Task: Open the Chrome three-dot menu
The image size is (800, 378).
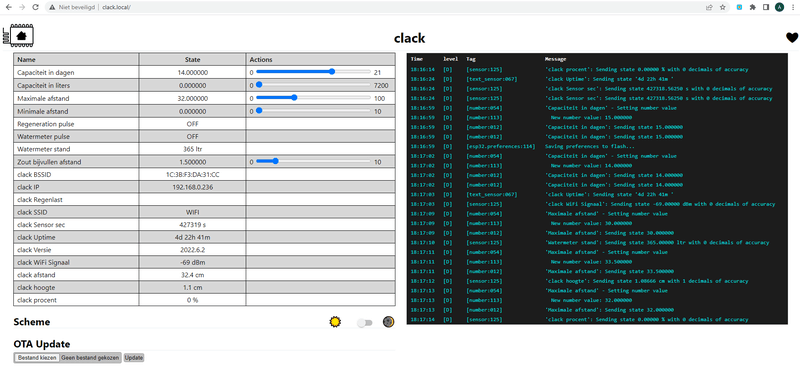Action: 792,7
